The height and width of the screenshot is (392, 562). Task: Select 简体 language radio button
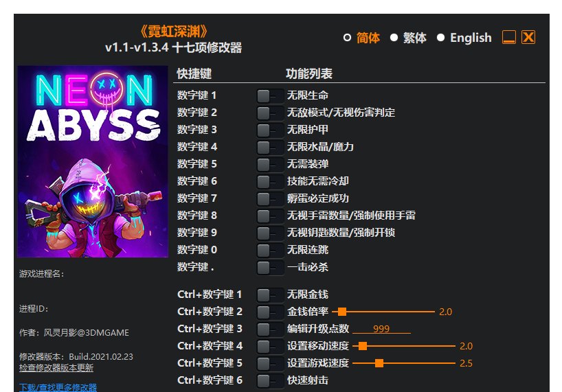pyautogui.click(x=347, y=38)
